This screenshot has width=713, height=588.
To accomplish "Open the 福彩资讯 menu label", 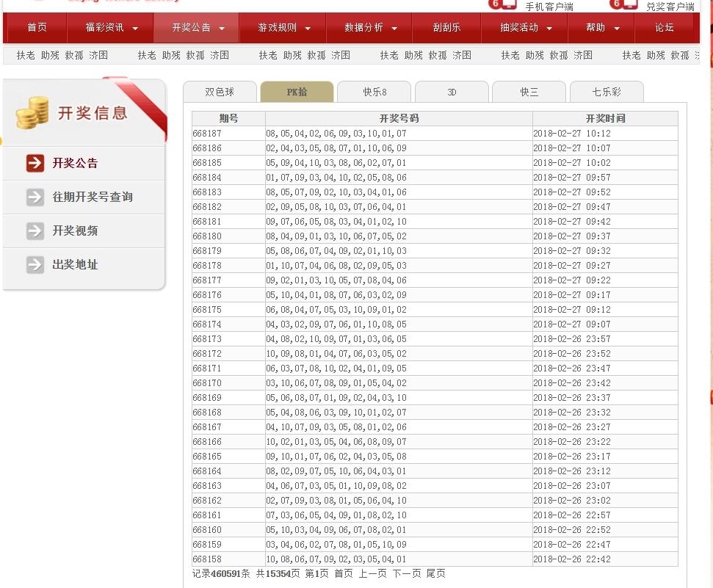I will pos(104,27).
